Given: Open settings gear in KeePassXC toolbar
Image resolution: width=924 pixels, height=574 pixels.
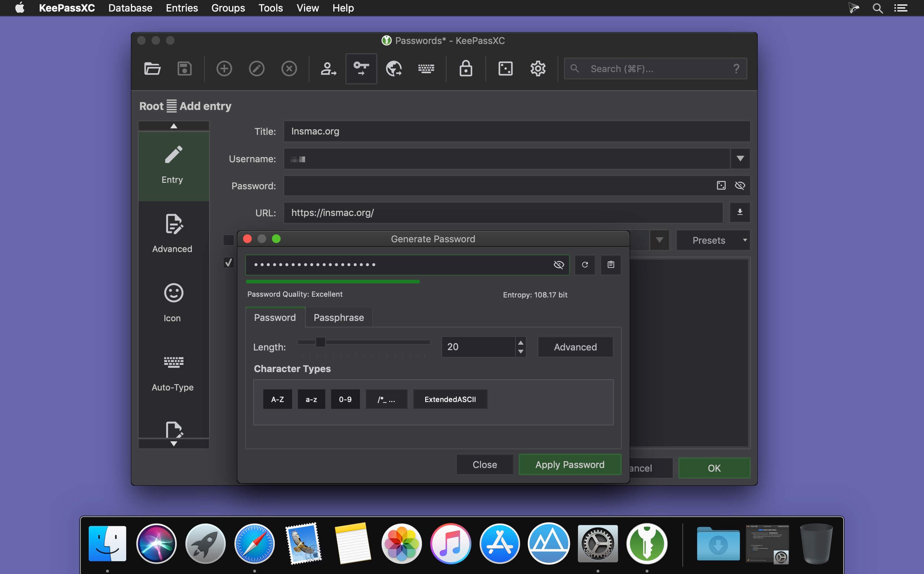Looking at the screenshot, I should 537,69.
